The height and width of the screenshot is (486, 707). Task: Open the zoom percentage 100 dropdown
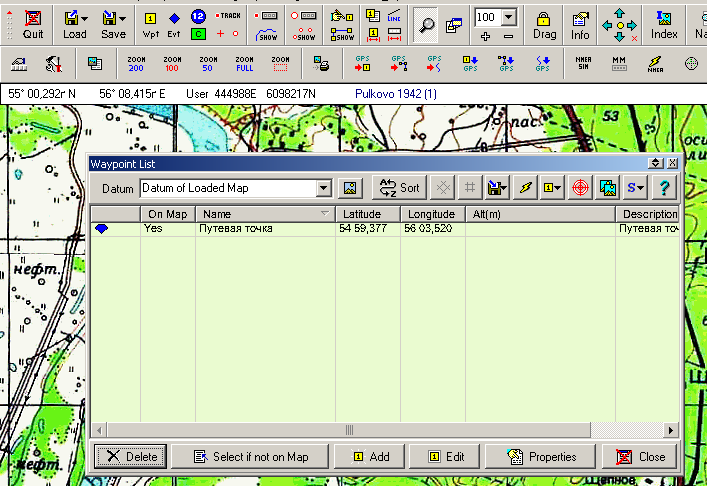[509, 17]
